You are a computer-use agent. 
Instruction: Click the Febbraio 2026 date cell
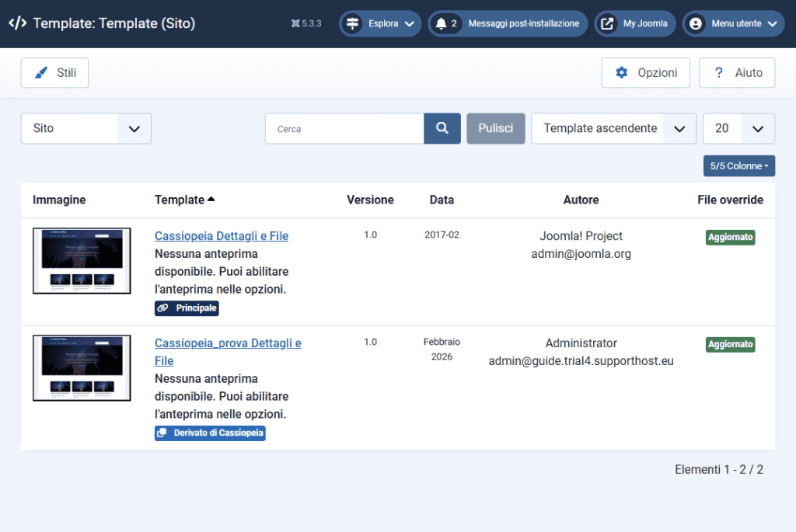coord(442,349)
